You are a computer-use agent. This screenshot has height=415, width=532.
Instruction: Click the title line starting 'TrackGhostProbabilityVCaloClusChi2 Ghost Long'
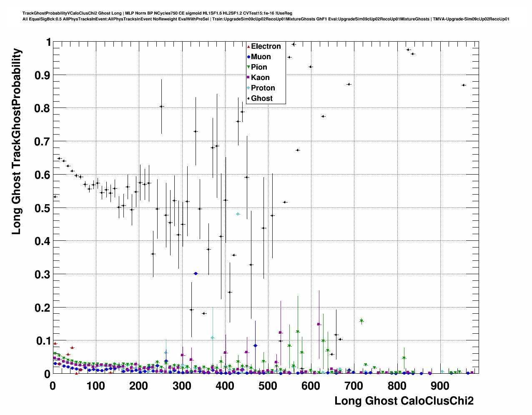pos(157,13)
